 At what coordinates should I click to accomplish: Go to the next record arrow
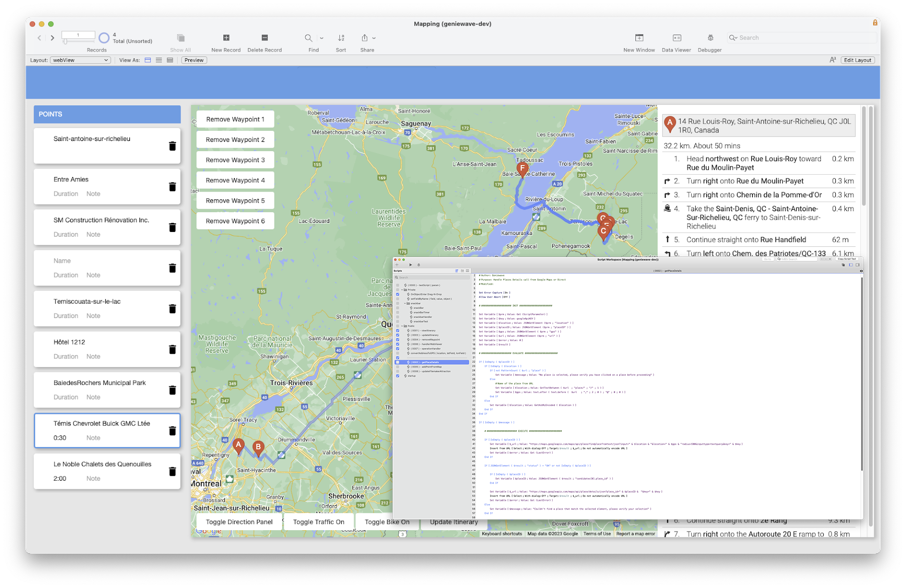(52, 38)
